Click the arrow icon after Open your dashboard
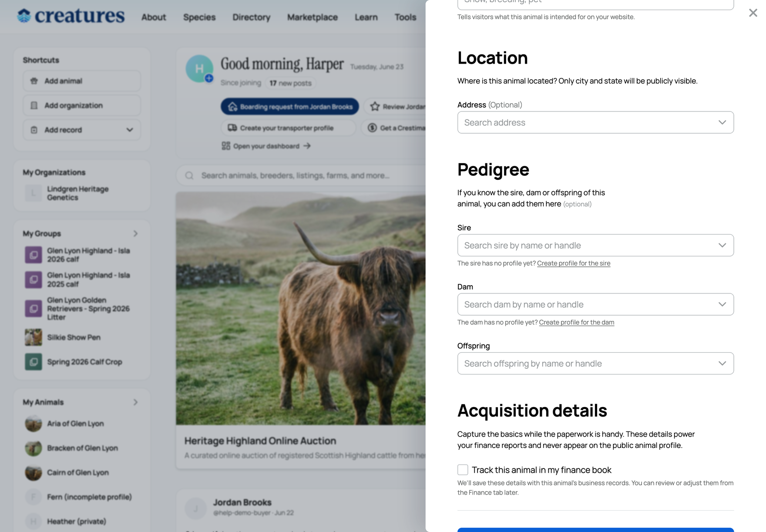 point(307,146)
